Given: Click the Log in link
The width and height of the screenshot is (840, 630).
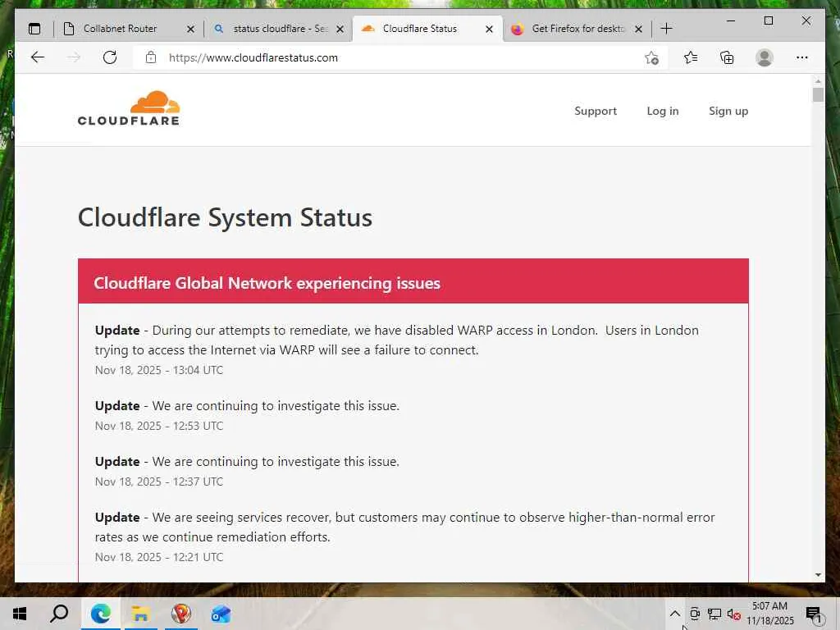Looking at the screenshot, I should [663, 111].
